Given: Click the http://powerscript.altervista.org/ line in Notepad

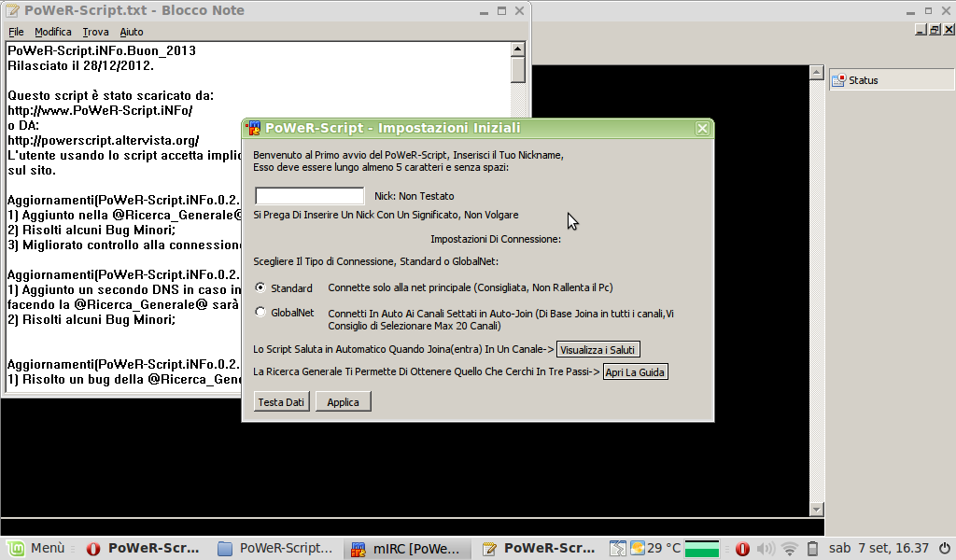Looking at the screenshot, I should pyautogui.click(x=103, y=141).
